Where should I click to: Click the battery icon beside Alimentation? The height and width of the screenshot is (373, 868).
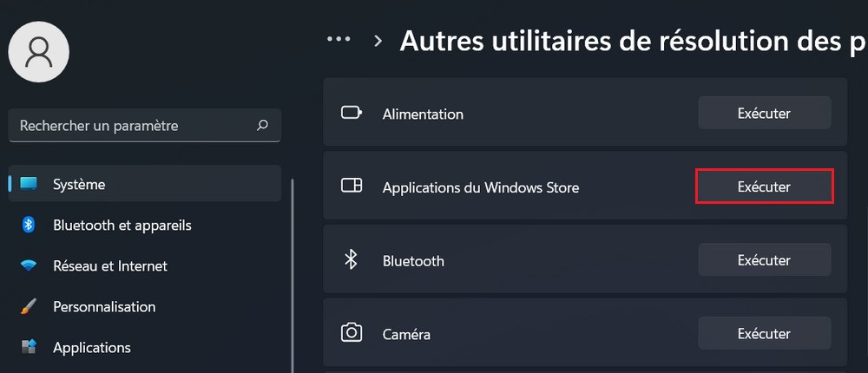point(352,114)
